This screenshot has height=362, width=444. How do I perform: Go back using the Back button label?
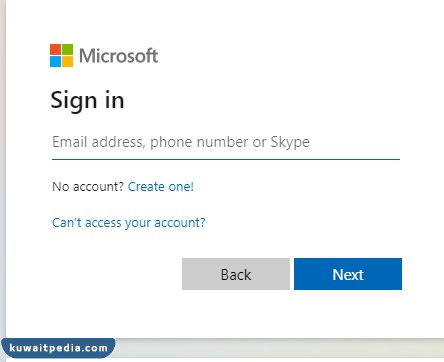pyautogui.click(x=236, y=275)
